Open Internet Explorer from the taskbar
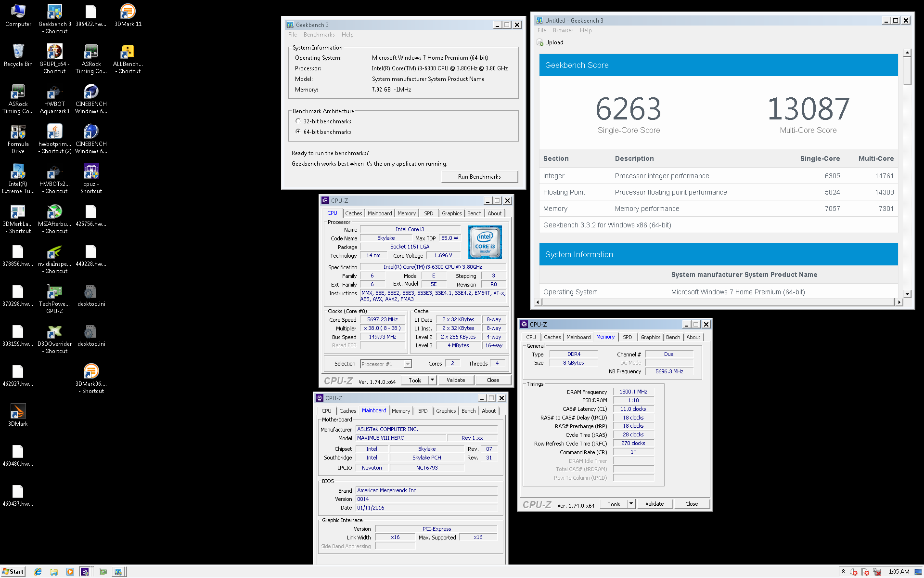The width and height of the screenshot is (924, 578). click(38, 572)
